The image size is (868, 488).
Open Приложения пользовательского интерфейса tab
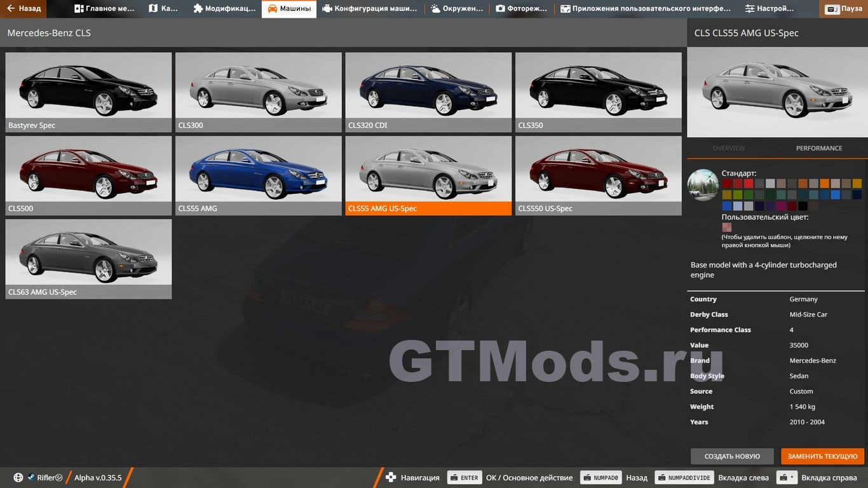coord(646,9)
